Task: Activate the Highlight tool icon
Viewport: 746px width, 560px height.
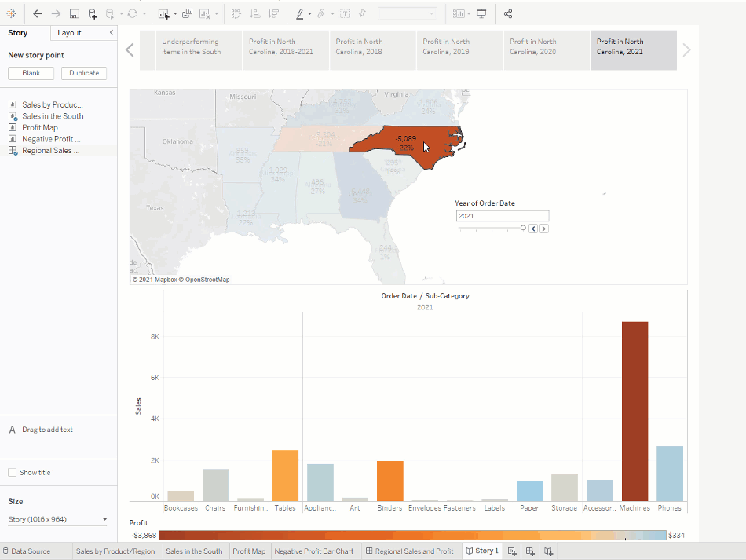Action: 301,13
